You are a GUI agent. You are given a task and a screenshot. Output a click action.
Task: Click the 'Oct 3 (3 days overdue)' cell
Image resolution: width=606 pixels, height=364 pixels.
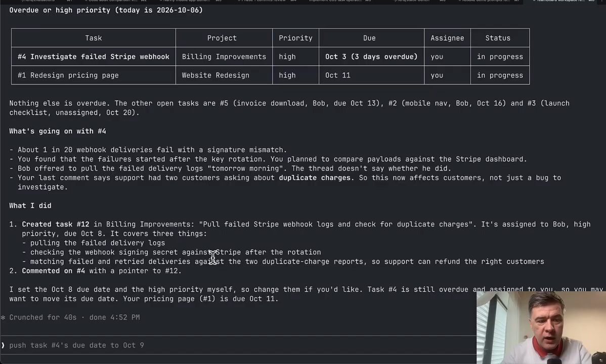click(371, 57)
